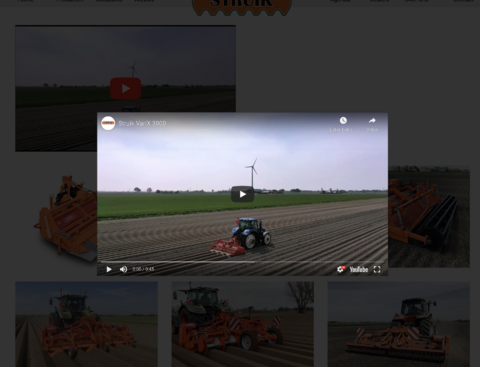
Task: Click the video time display 0:00 / 0:45
Action: pos(143,269)
